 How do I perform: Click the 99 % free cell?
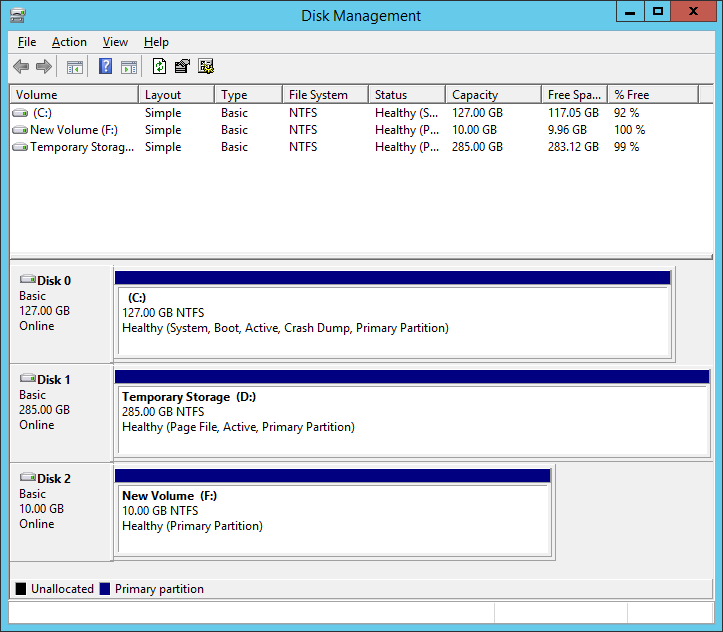(626, 147)
